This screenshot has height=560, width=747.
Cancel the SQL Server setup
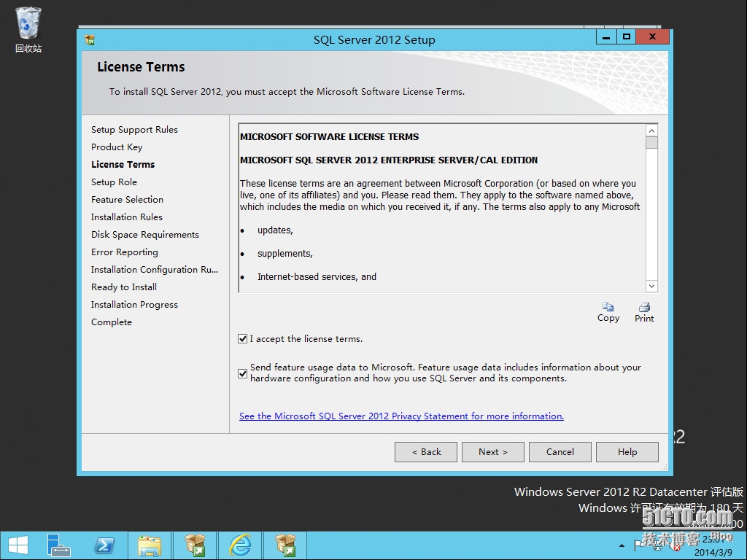coord(560,452)
